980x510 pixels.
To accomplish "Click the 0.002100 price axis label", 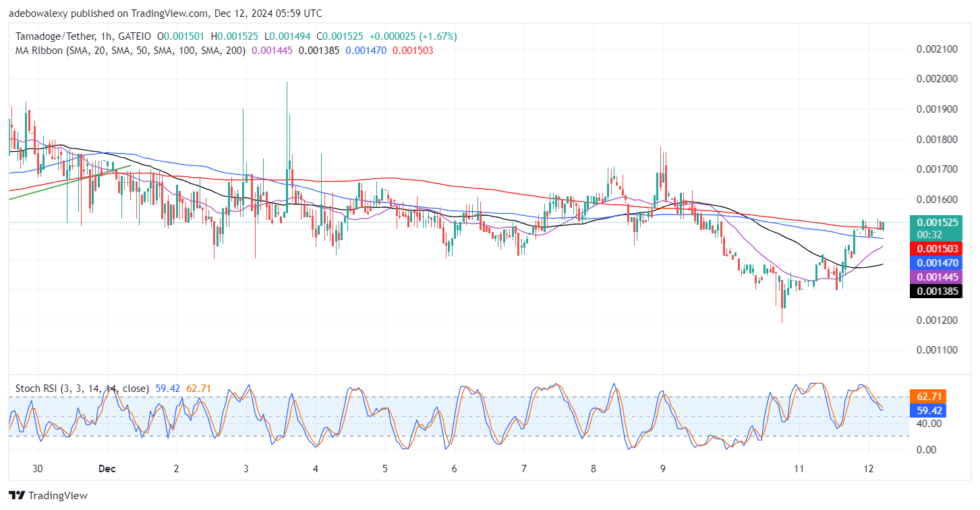I will point(937,49).
